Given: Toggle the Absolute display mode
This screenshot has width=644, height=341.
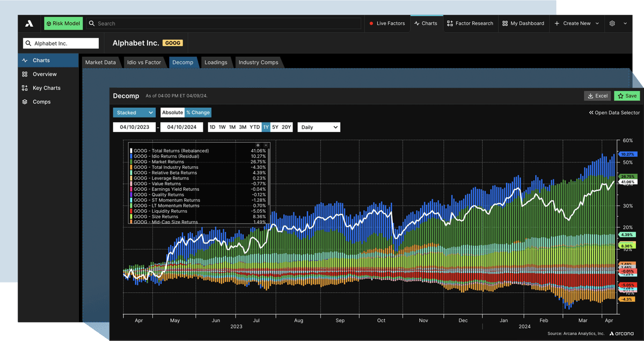Looking at the screenshot, I should [x=172, y=113].
